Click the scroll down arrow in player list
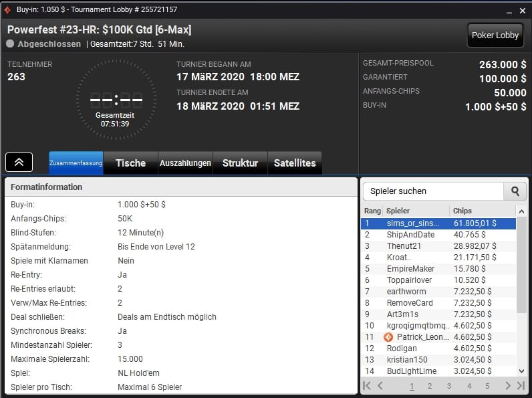 coord(521,371)
